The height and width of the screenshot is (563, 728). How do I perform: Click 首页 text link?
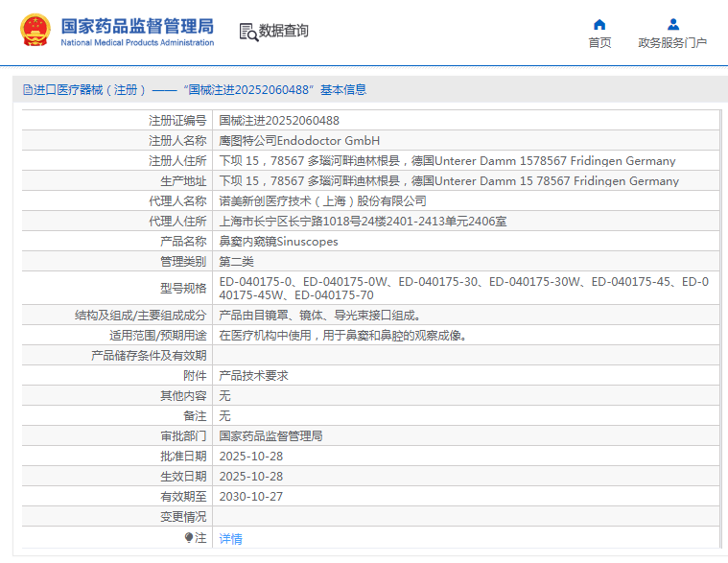pos(599,43)
